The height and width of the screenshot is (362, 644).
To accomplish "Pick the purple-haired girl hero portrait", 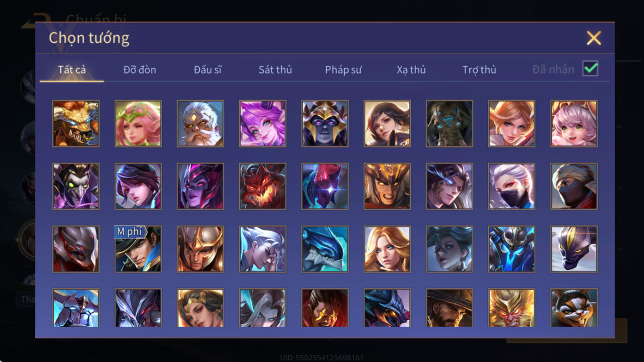I will tap(262, 124).
